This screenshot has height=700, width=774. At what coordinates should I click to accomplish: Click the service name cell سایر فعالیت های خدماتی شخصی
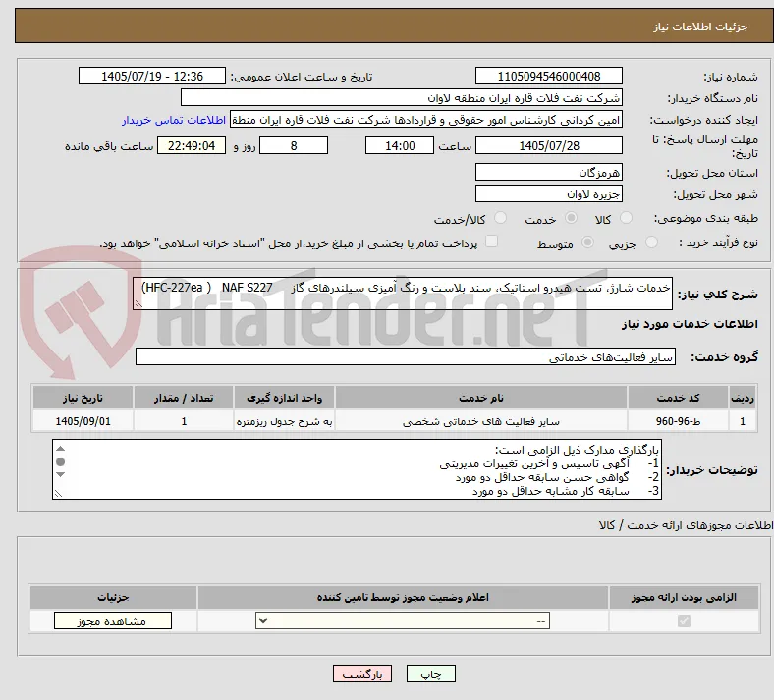(481, 421)
